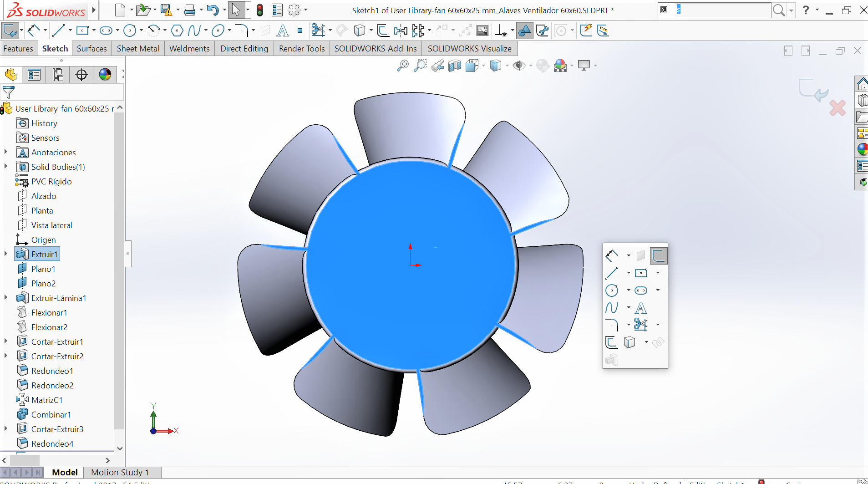The width and height of the screenshot is (868, 484).
Task: Select Text tool in floating shortcut box
Action: pos(640,308)
